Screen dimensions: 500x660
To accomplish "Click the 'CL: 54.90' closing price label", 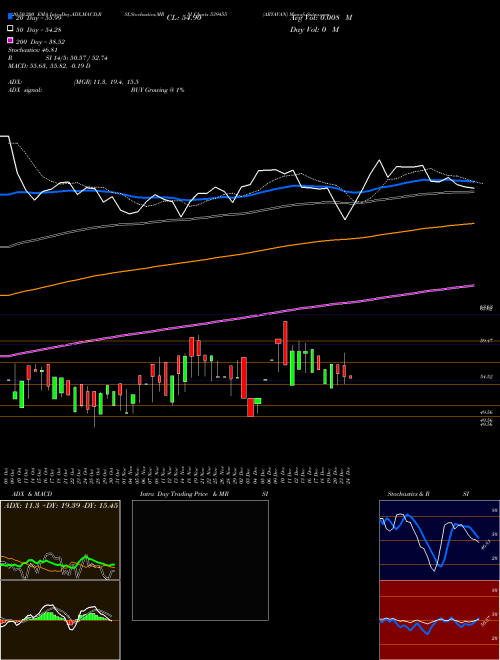I will (184, 18).
